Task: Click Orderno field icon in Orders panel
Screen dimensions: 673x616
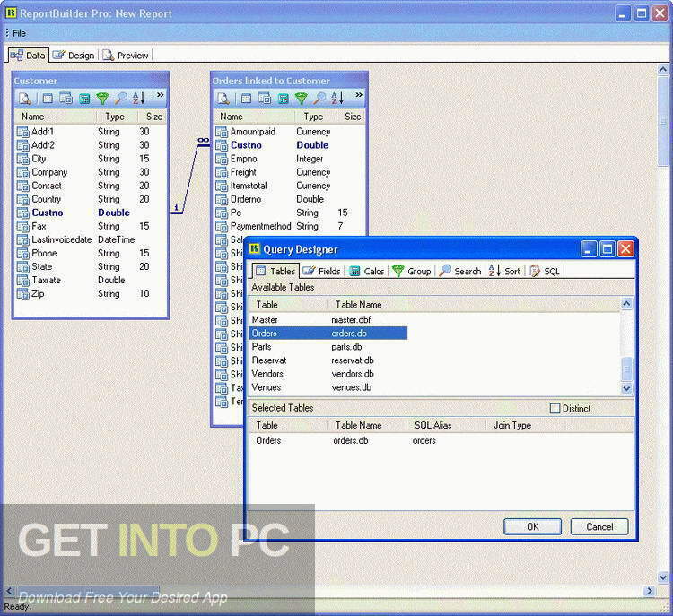Action: (x=222, y=199)
